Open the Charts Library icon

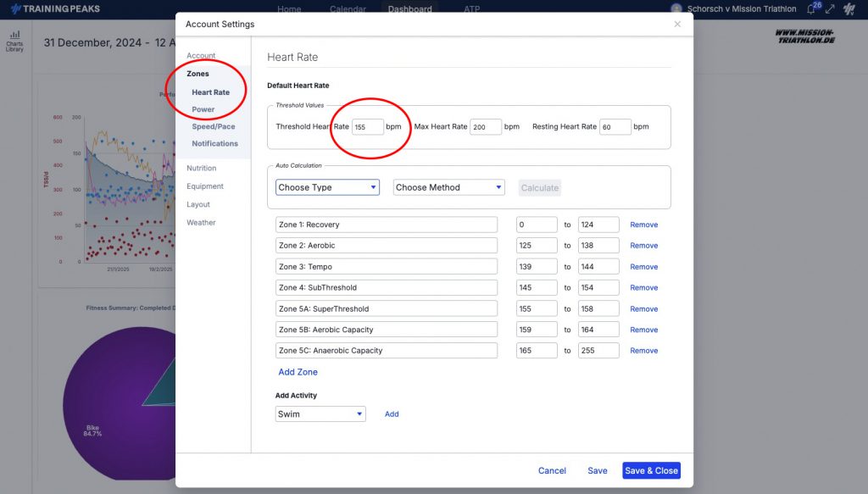point(14,42)
